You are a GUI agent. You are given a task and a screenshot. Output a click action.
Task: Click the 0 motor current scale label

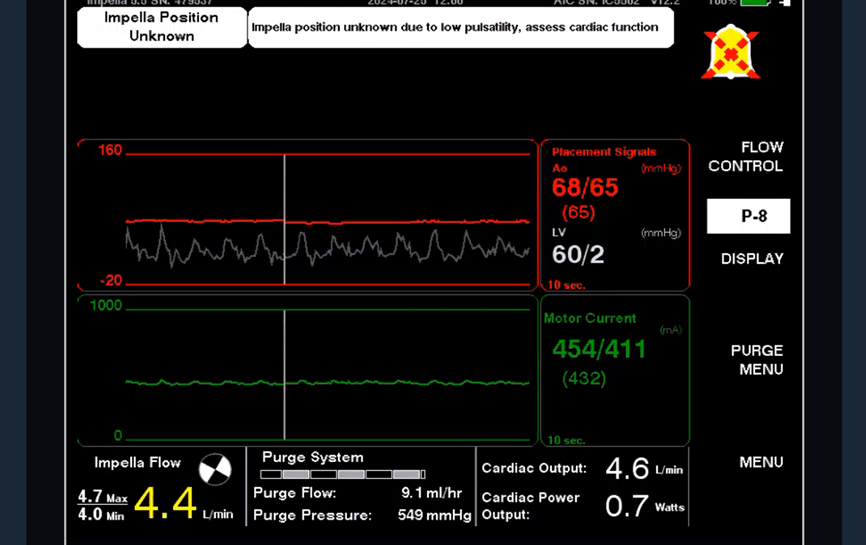(118, 436)
